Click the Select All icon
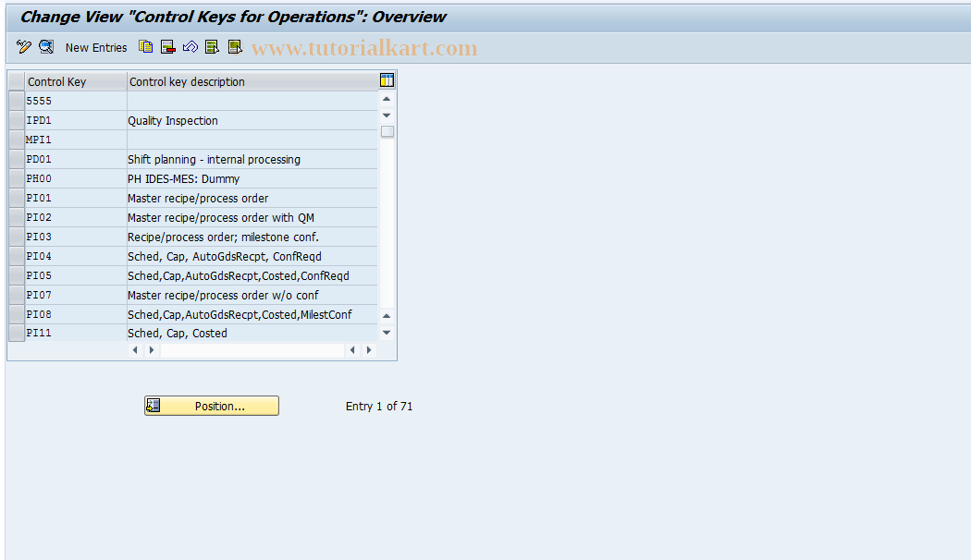971x560 pixels. (x=212, y=46)
